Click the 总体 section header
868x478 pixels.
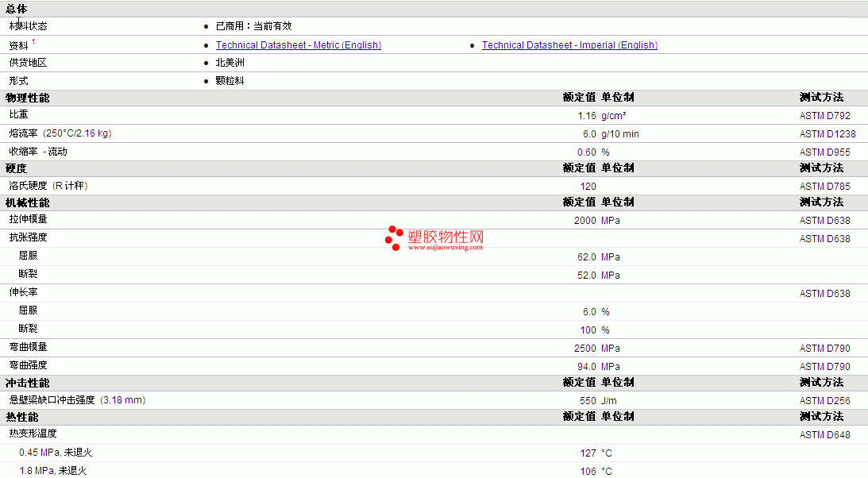tap(16, 9)
